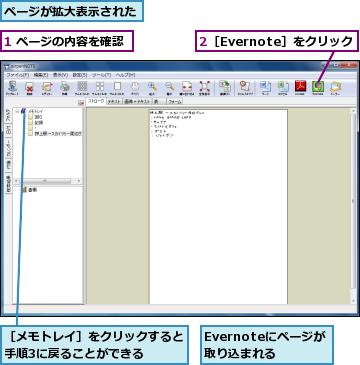Click the Evernote export icon
Screen dimensions: 360x365
(x=318, y=87)
